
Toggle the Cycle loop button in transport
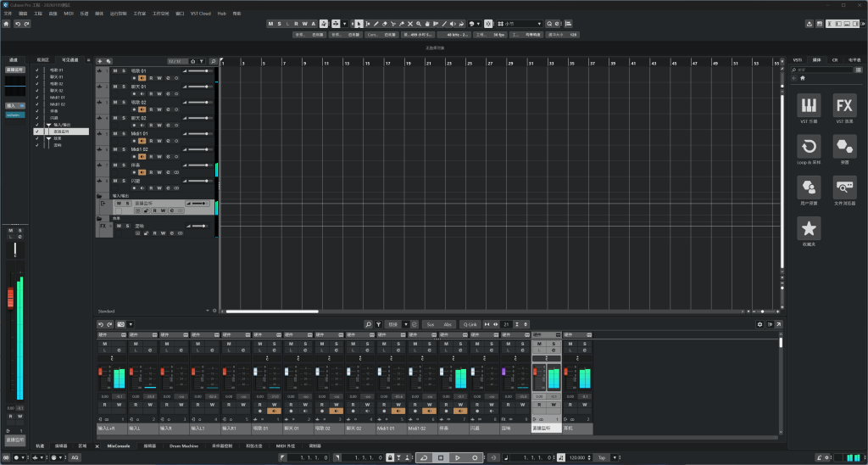tap(424, 458)
